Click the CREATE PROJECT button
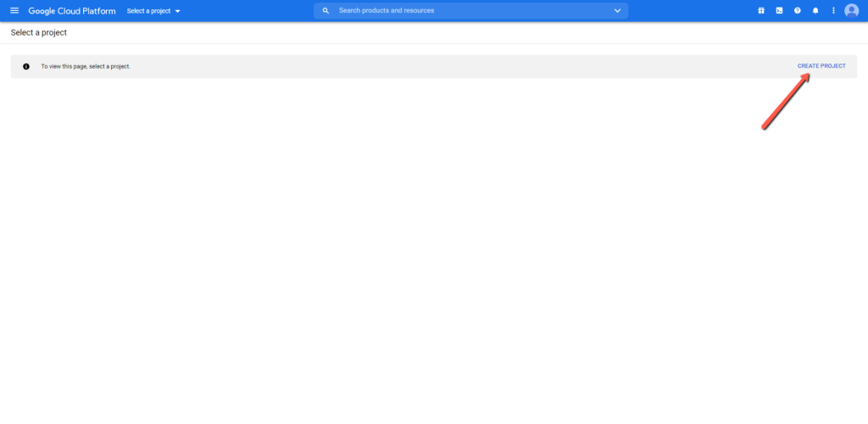Image resolution: width=868 pixels, height=424 pixels. click(x=821, y=66)
